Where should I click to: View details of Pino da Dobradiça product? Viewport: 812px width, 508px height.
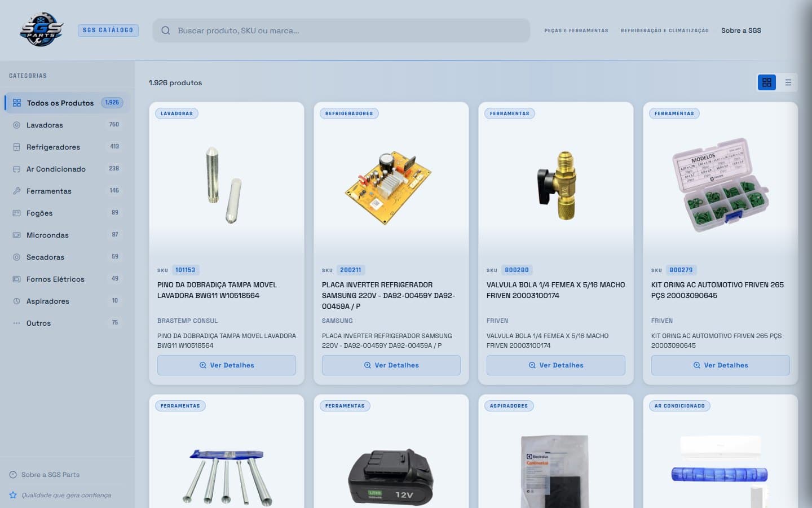pyautogui.click(x=227, y=365)
